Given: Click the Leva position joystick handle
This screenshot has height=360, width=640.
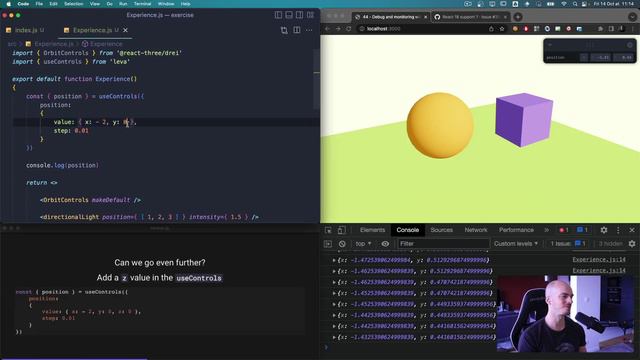Looking at the screenshot, I should coord(584,58).
